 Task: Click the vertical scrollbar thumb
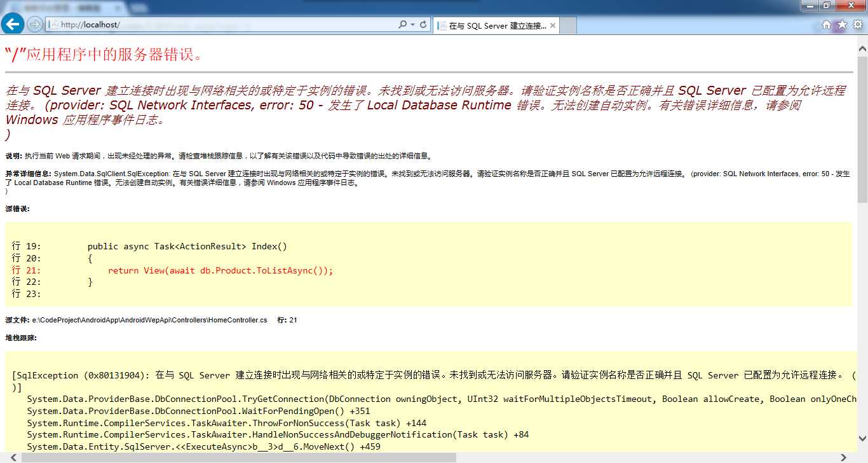pos(862,128)
